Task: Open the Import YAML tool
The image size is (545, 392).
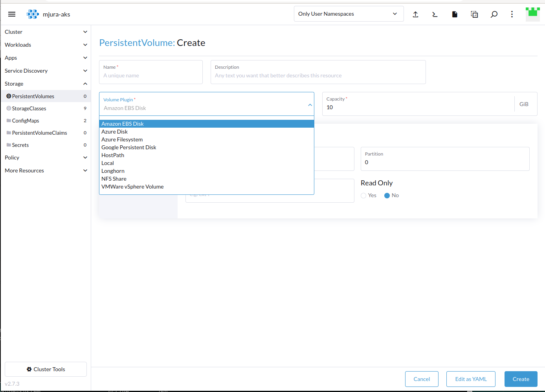Action: 415,14
